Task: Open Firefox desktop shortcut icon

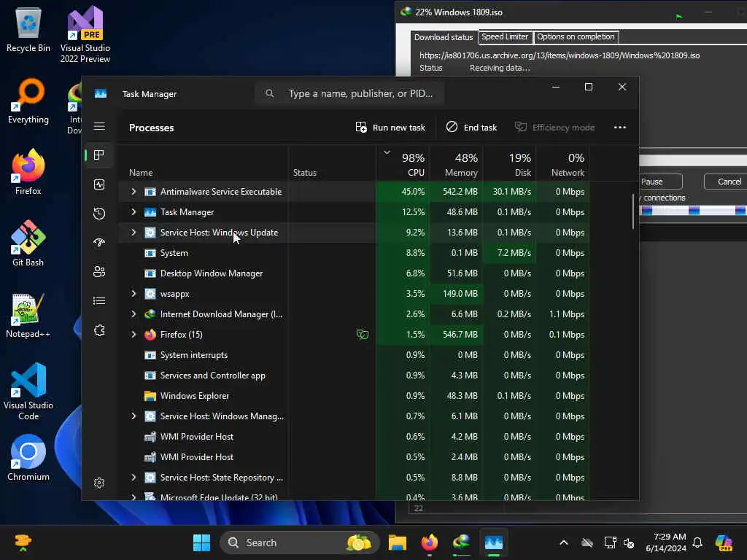Action: tap(28, 171)
